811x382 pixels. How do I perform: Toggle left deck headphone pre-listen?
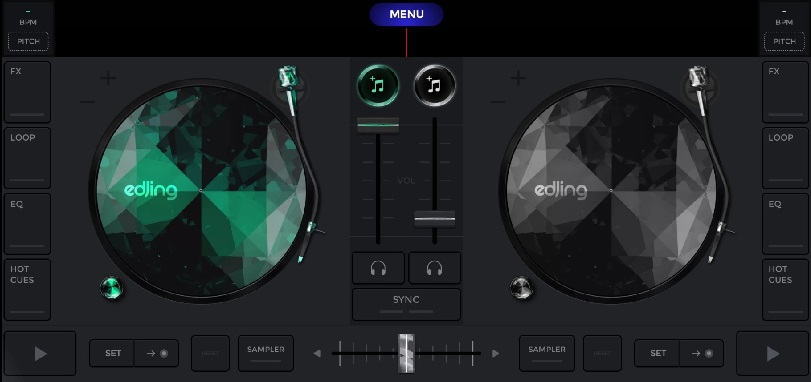pyautogui.click(x=378, y=268)
